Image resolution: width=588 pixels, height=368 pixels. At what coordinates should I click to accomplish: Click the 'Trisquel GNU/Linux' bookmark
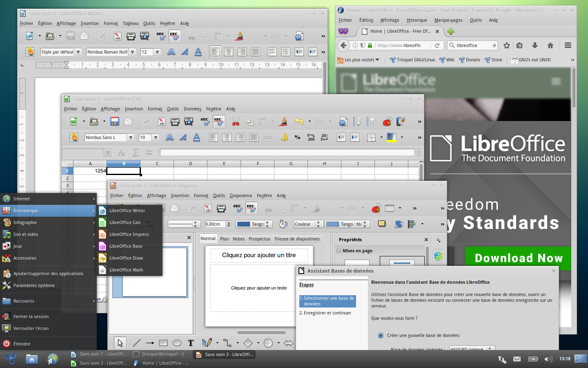(412, 60)
